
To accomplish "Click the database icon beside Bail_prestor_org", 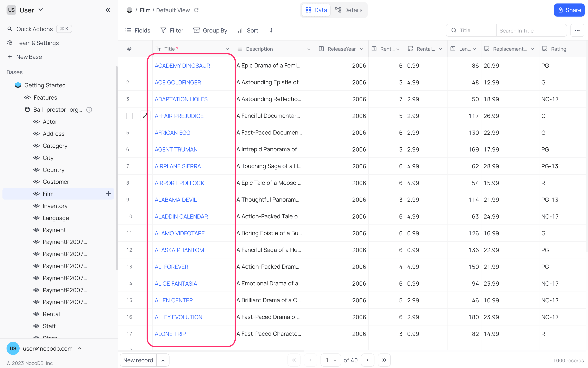I will (27, 110).
